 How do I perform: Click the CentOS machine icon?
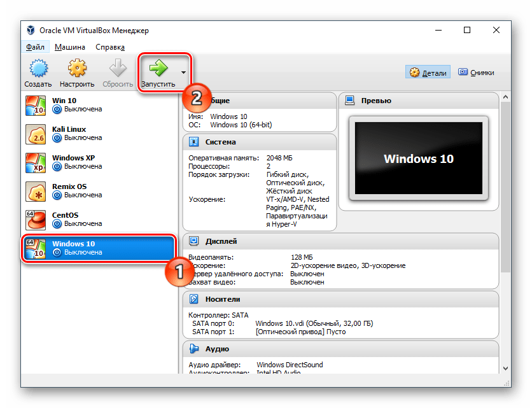pyautogui.click(x=36, y=219)
